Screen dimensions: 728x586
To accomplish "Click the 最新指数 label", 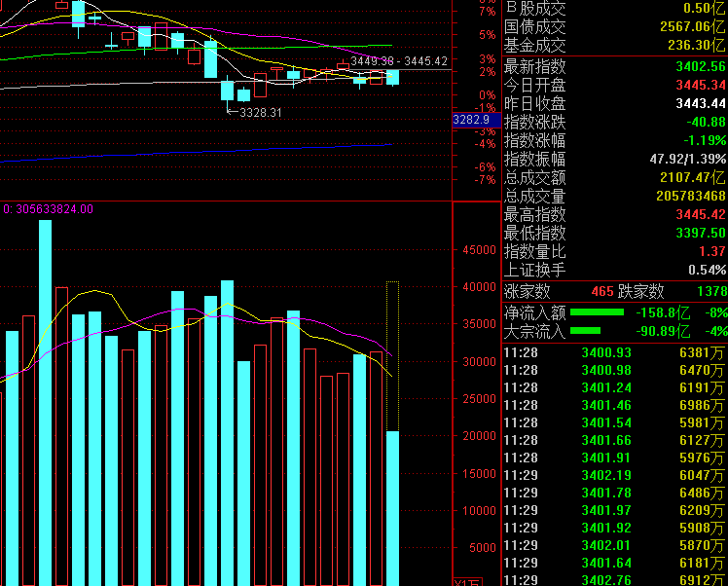I will [x=535, y=67].
